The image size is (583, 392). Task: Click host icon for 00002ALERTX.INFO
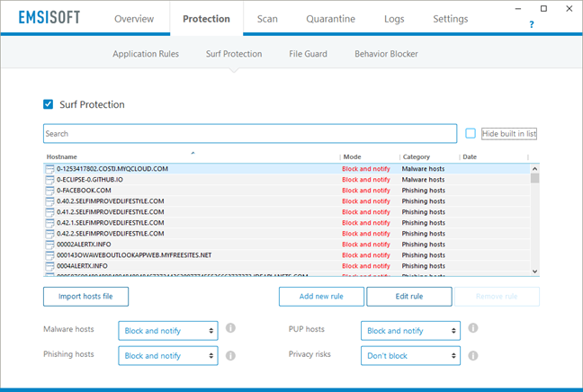coord(49,245)
